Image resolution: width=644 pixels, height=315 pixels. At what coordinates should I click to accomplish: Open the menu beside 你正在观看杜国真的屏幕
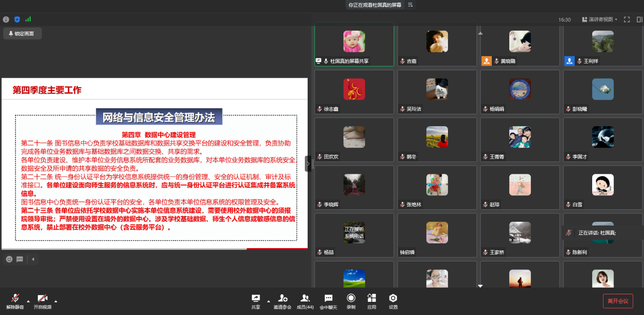pos(410,5)
